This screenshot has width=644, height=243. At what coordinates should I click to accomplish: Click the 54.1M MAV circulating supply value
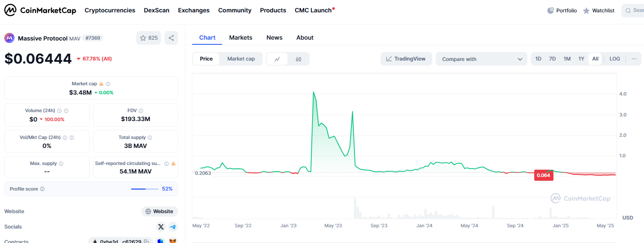click(136, 171)
